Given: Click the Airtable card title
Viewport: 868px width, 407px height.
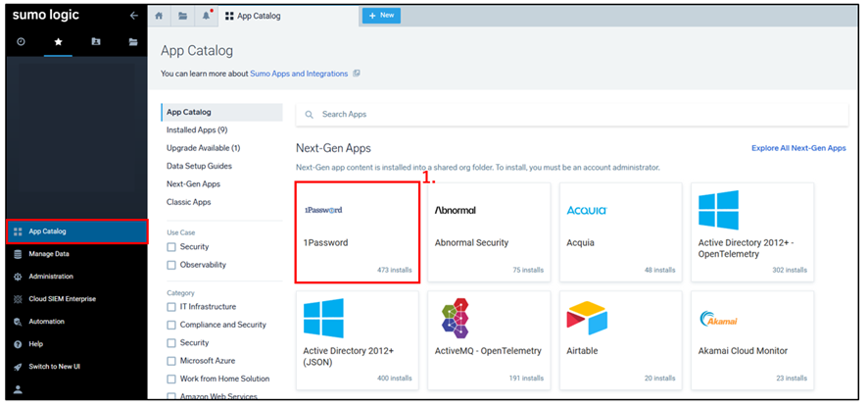Looking at the screenshot, I should [582, 351].
